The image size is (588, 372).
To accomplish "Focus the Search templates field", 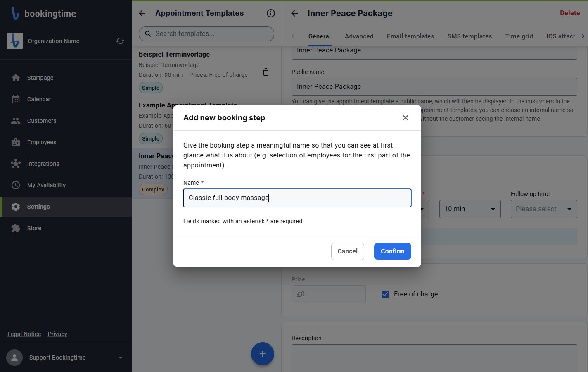I will [206, 34].
